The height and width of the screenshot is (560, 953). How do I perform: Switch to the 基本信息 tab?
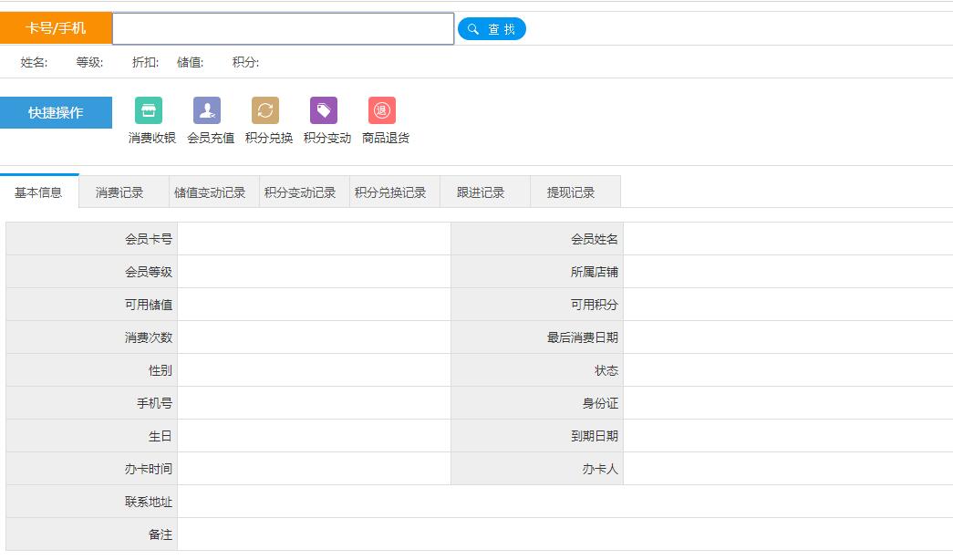[x=39, y=192]
